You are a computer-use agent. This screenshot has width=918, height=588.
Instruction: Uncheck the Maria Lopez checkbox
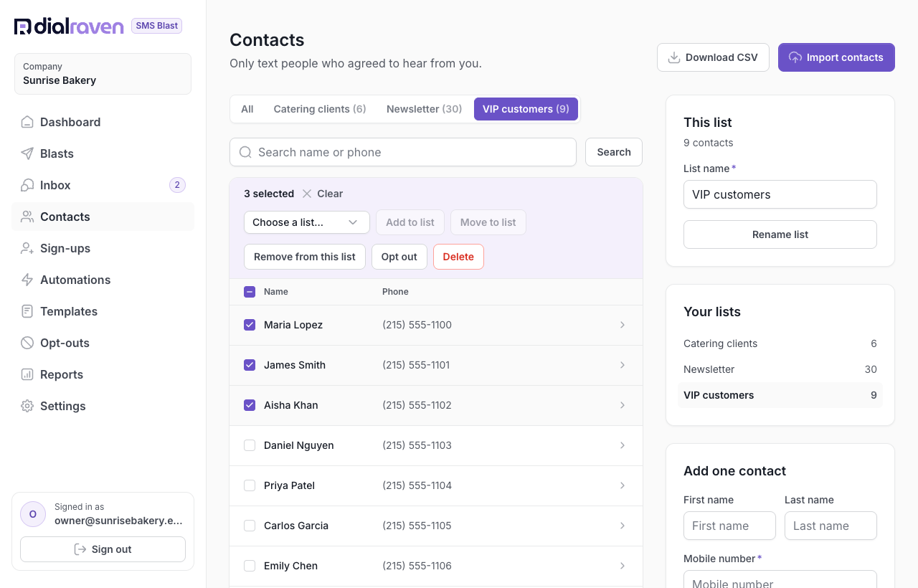click(x=250, y=325)
